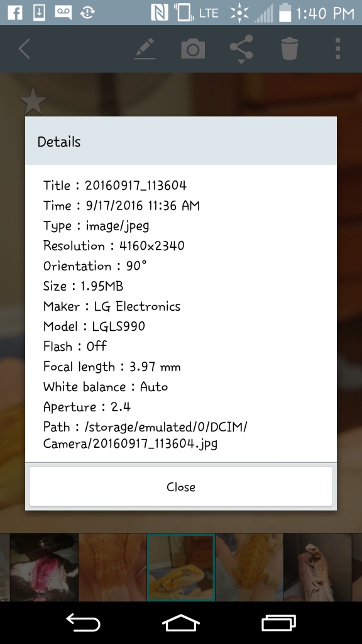Close the Details dialog
Viewport: 362px width, 644px height.
pyautogui.click(x=180, y=486)
